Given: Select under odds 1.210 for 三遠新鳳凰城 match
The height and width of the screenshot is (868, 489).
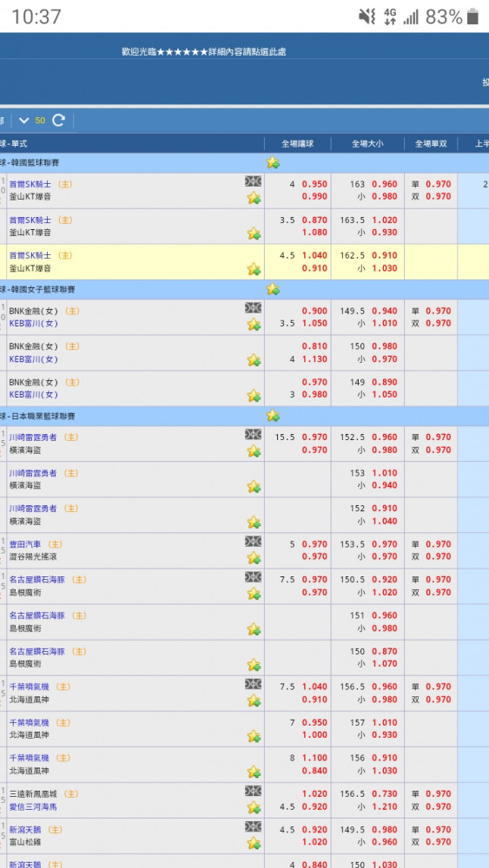Looking at the screenshot, I should point(385,806).
